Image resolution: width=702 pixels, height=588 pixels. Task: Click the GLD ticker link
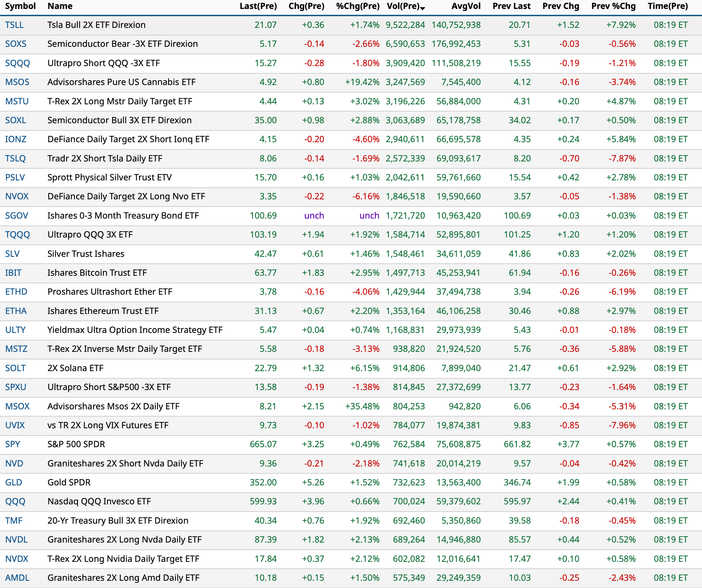pos(13,483)
